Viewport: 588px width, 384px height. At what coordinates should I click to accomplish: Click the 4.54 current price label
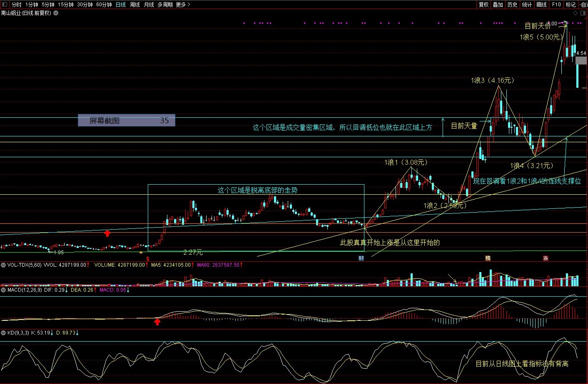(x=581, y=53)
